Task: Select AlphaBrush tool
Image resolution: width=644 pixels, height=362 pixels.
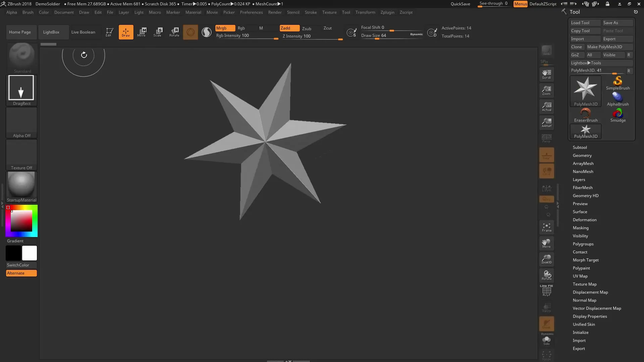Action: 618,99
